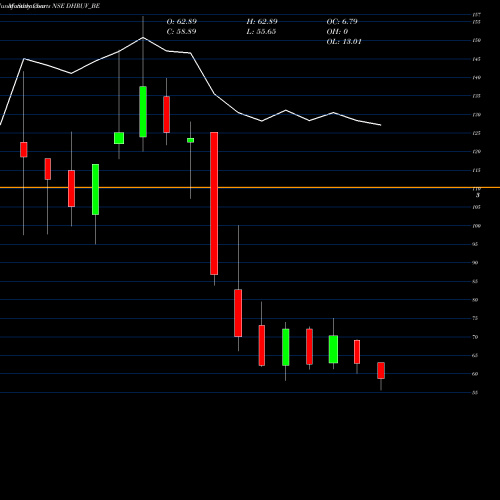Click the tall green candle reaching near 137
Screen dimensions: 500x500
click(x=143, y=112)
